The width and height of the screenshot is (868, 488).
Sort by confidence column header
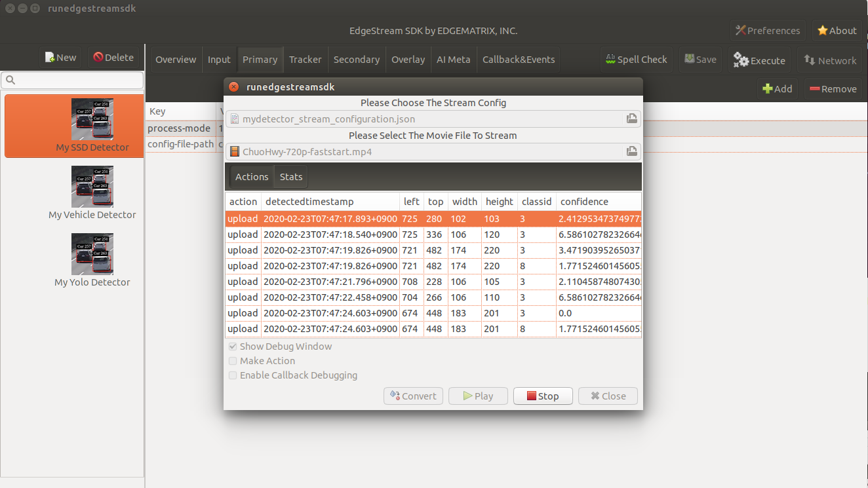(x=599, y=202)
